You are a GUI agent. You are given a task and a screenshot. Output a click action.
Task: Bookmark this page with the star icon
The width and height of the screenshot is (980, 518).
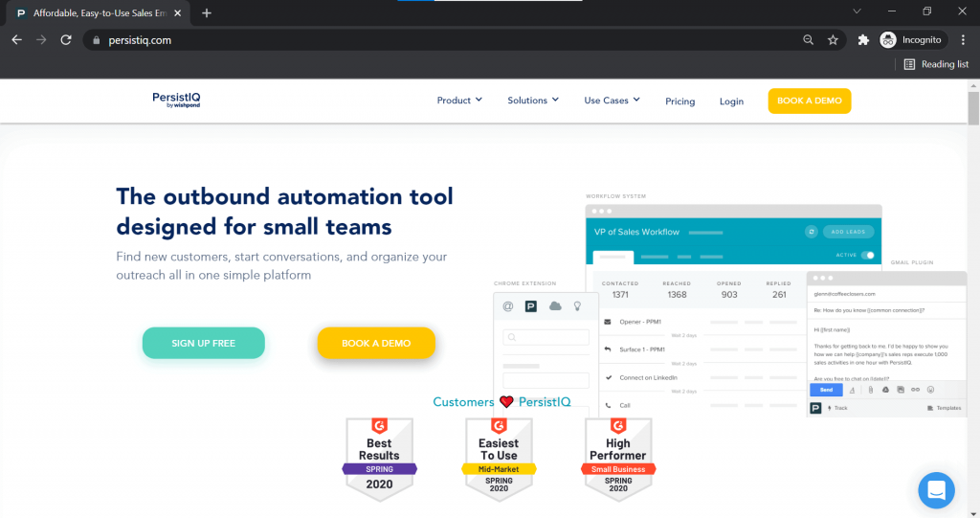click(833, 40)
